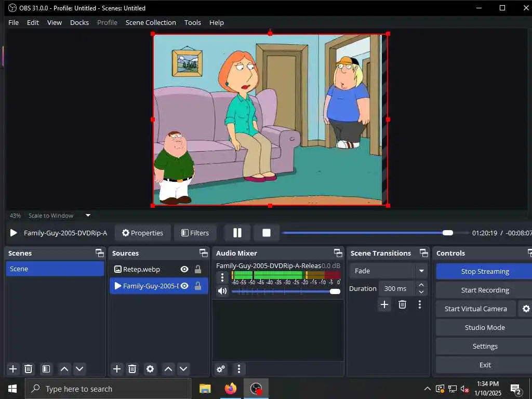Decrease transition duration with down arrow

[421, 292]
